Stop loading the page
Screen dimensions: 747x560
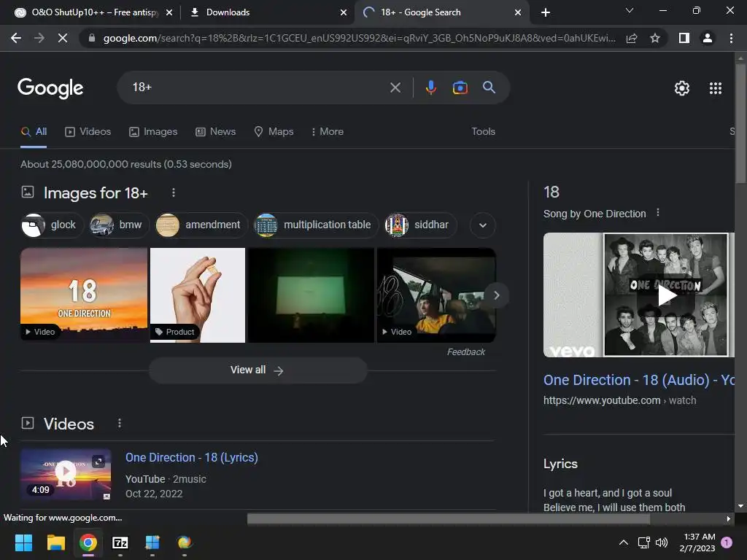pos(63,38)
